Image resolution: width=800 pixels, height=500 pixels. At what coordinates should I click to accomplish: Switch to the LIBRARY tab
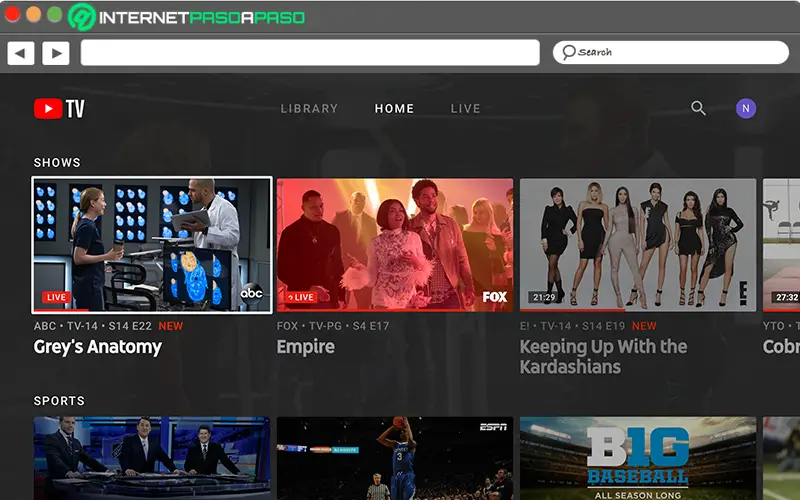pyautogui.click(x=309, y=109)
